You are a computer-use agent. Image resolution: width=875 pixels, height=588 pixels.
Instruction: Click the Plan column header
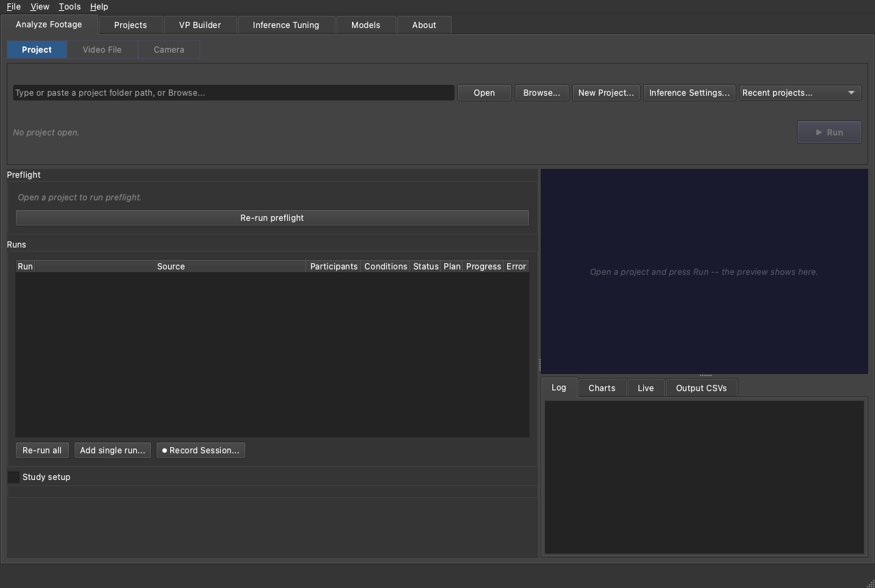click(452, 266)
